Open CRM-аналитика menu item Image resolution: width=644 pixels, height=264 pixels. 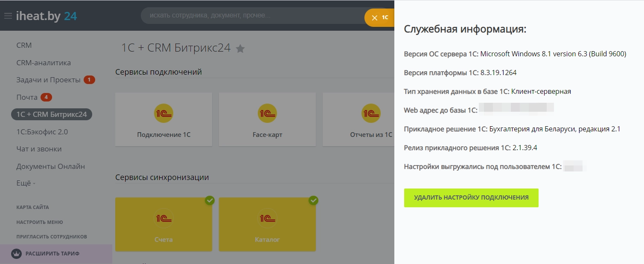[x=44, y=63]
